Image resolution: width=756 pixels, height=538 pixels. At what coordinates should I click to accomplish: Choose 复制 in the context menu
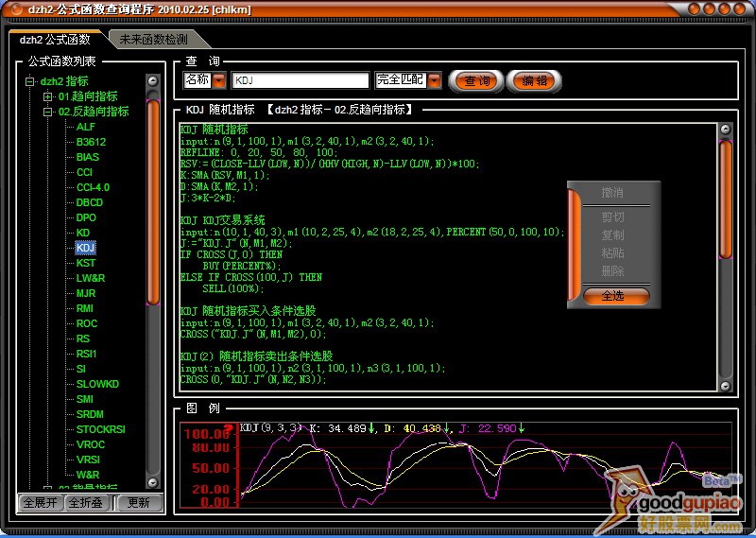pyautogui.click(x=612, y=235)
